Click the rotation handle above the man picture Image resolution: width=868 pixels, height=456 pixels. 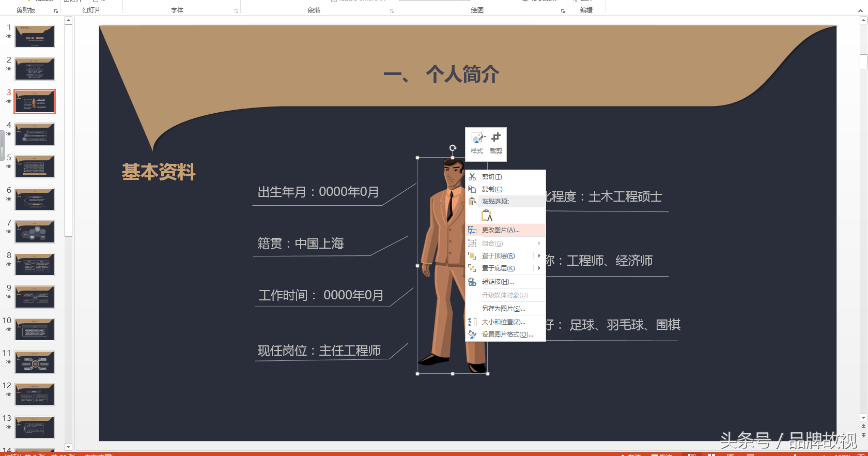[x=453, y=148]
